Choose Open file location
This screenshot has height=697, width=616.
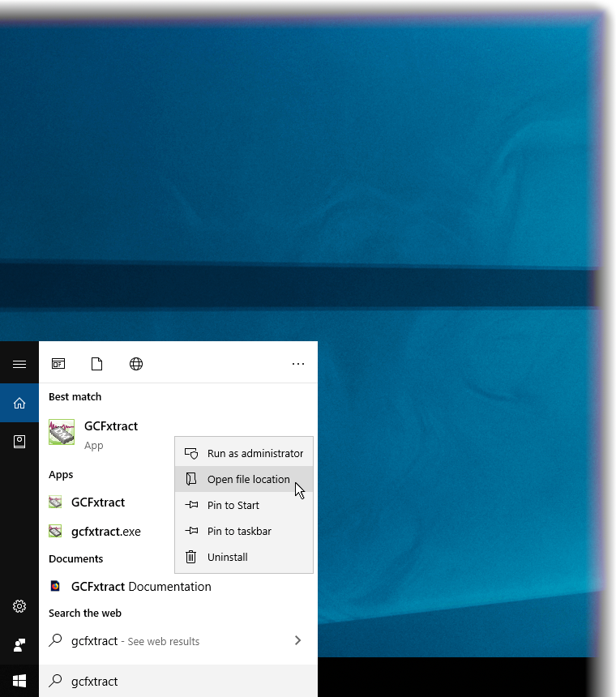click(x=244, y=479)
